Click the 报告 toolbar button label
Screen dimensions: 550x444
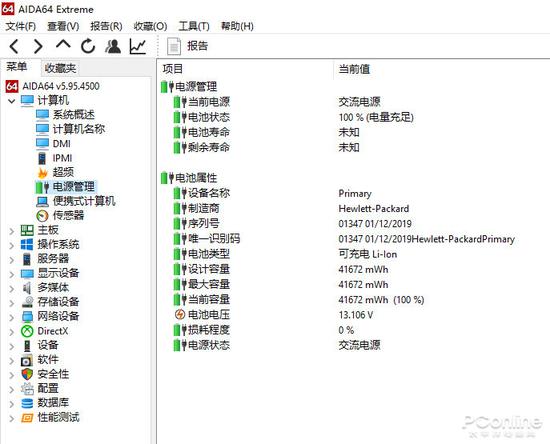coord(197,46)
